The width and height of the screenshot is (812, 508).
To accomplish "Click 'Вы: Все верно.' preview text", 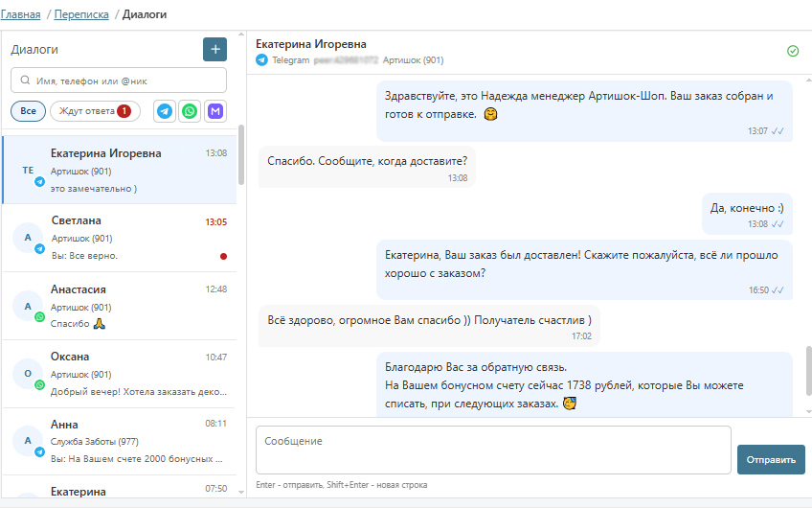I will (x=84, y=256).
